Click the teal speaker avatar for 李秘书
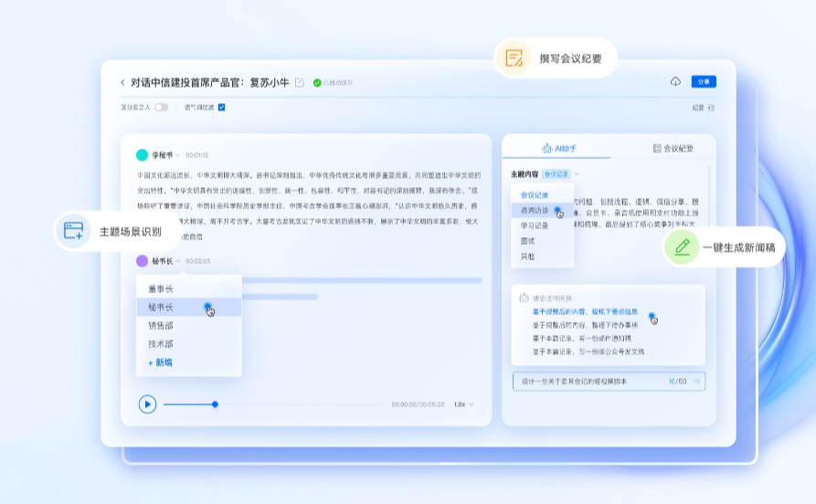The width and height of the screenshot is (816, 504). point(142,155)
